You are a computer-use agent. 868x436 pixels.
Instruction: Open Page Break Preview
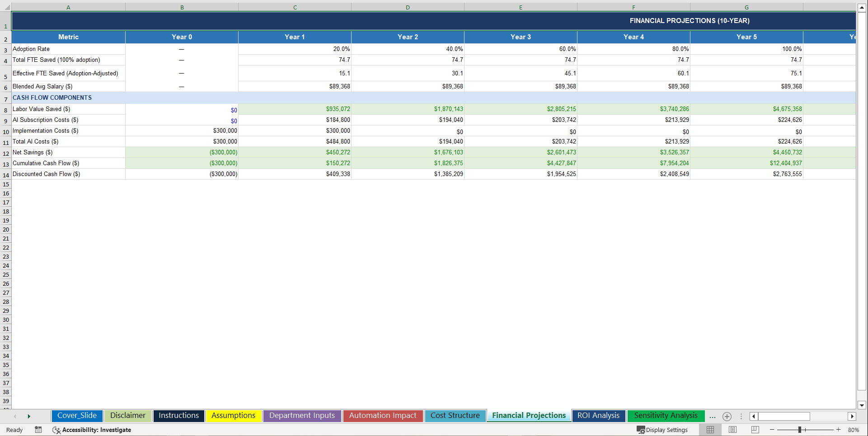(754, 430)
